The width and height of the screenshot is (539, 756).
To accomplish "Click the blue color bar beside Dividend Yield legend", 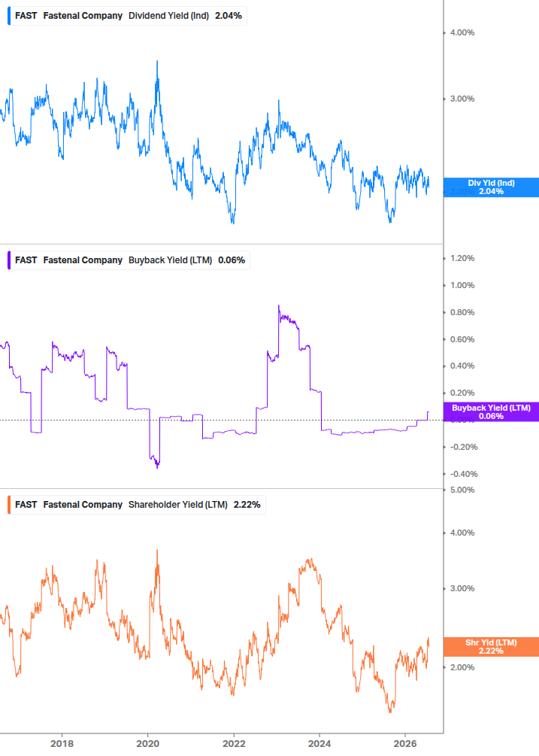I will tap(9, 16).
